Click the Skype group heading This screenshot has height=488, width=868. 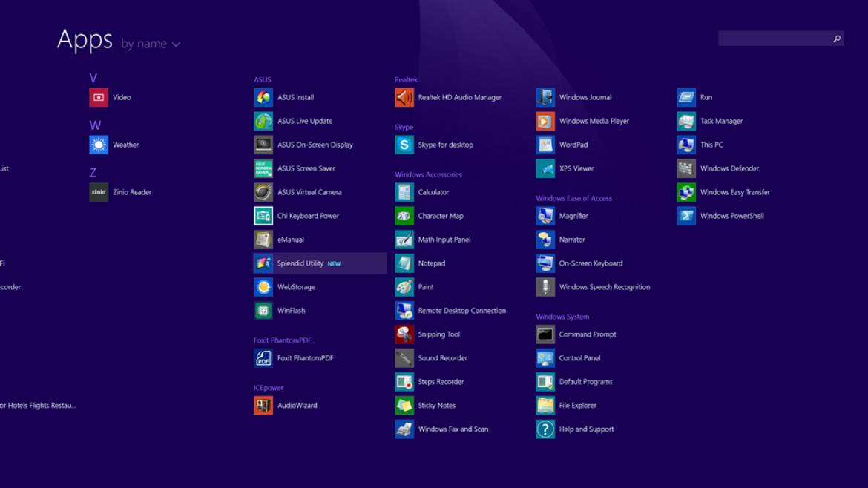[x=404, y=128]
